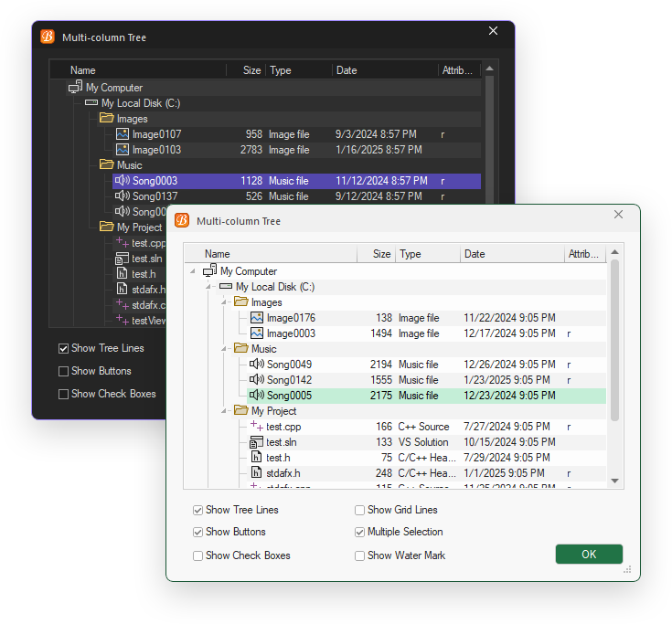
Task: Click the Song0142 speaker icon
Action: [257, 379]
